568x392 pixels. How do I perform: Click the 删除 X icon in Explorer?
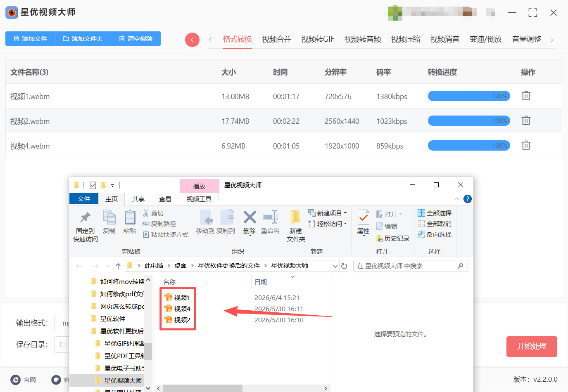click(250, 217)
